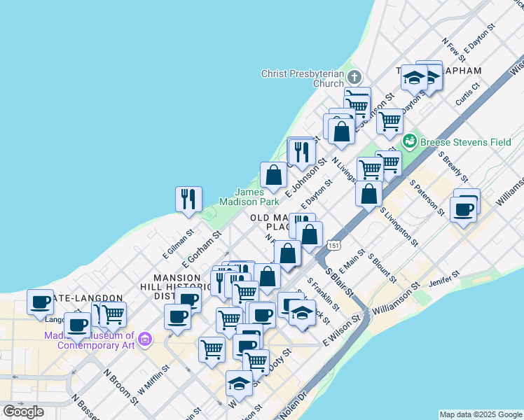This screenshot has width=524, height=420.
Task: Click the James Madison Park label
Action: click(x=249, y=197)
